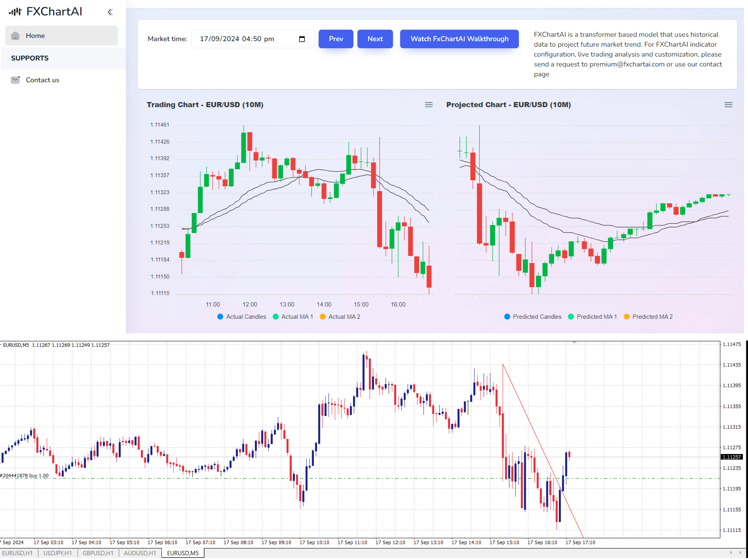
Task: Click the 16:00 time axis label
Action: (398, 305)
